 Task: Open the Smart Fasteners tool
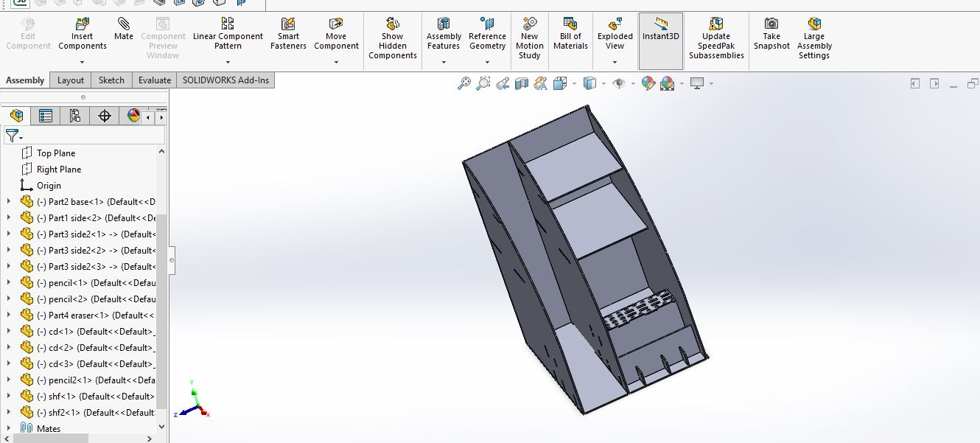288,35
